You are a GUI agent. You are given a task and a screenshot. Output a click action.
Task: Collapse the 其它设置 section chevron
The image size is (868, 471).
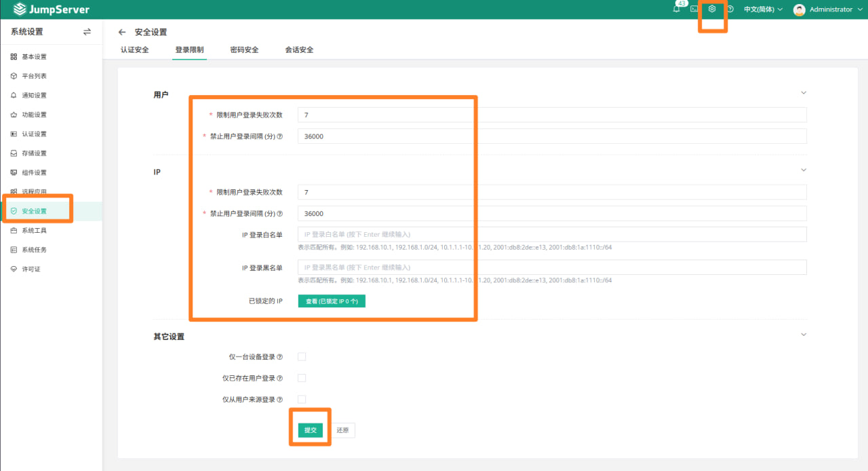pos(804,335)
